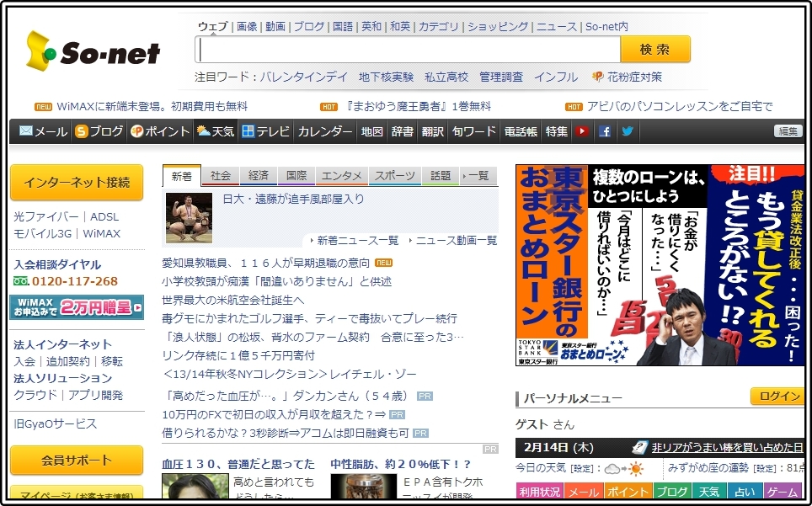The image size is (812, 506).
Task: Open ニュース動画一覧 link
Action: [457, 241]
